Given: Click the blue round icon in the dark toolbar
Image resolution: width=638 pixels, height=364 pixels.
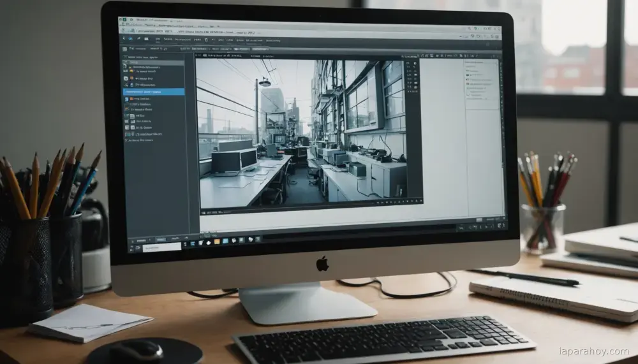Looking at the screenshot, I should tap(131, 39).
